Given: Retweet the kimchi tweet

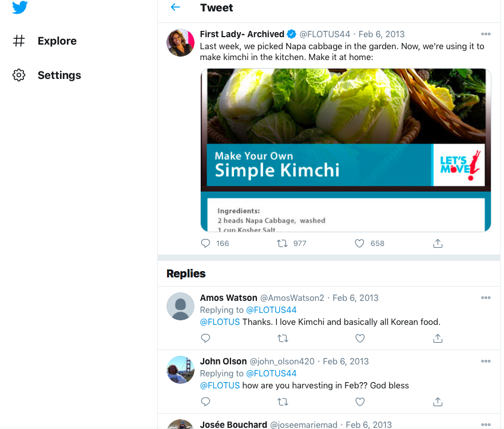Looking at the screenshot, I should click(x=282, y=243).
